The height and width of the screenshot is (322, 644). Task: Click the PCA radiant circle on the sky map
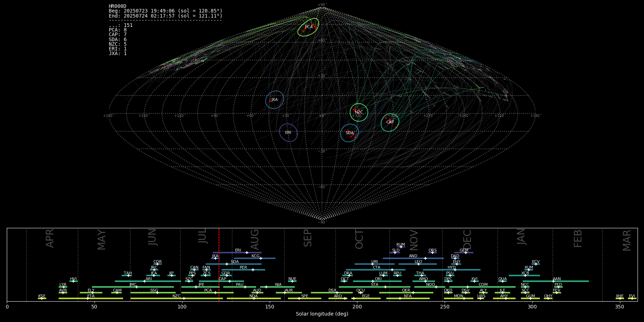coord(308,27)
